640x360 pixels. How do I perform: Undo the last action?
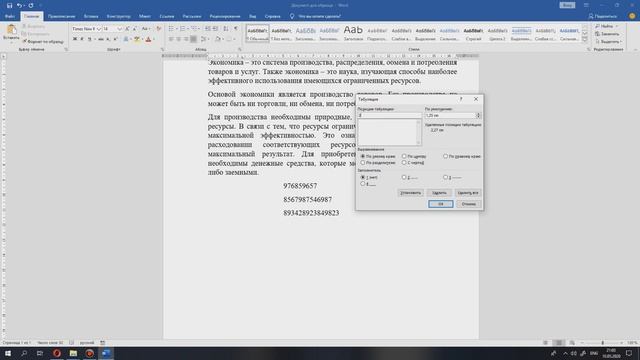point(19,5)
